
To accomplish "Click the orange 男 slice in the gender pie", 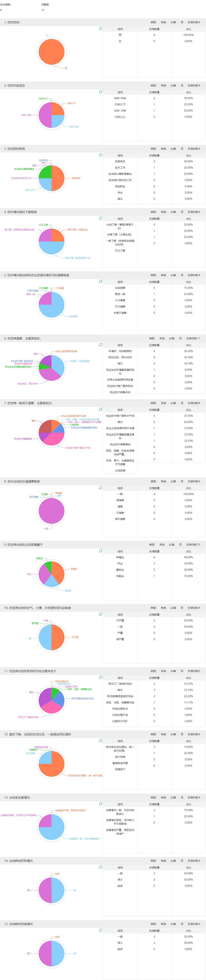I will (51, 52).
